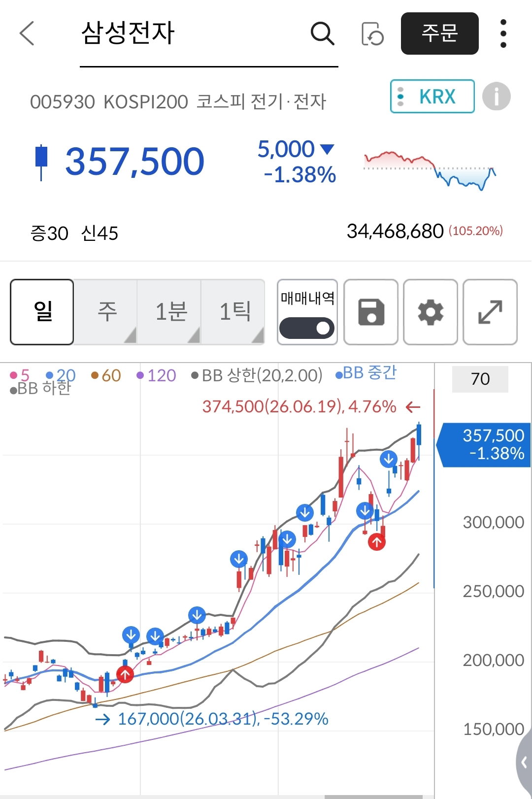Screen dimensions: 532x799
Task: Tap the red buy marker near 26.03.31 low
Action: click(x=125, y=674)
